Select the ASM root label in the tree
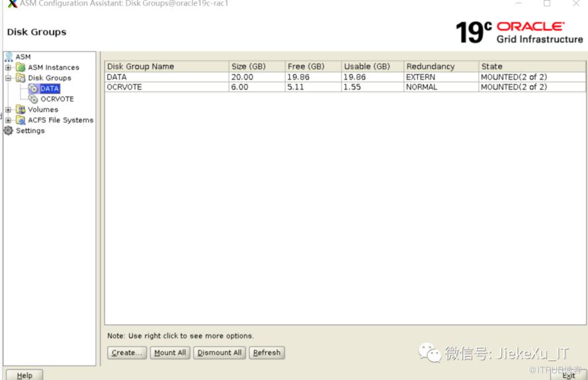Screen dimensions: 588x380 coord(23,57)
